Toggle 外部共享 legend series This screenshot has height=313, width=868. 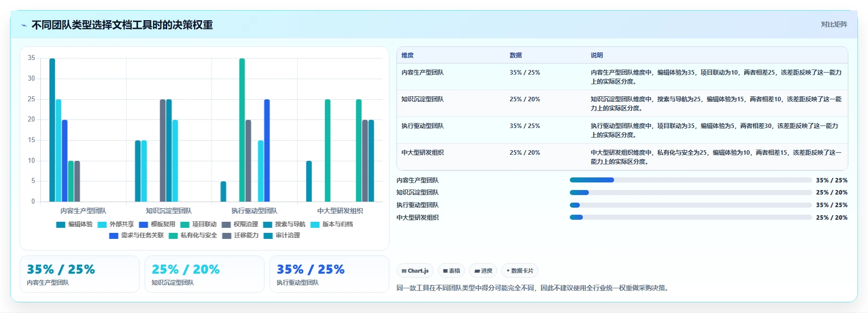pyautogui.click(x=116, y=224)
